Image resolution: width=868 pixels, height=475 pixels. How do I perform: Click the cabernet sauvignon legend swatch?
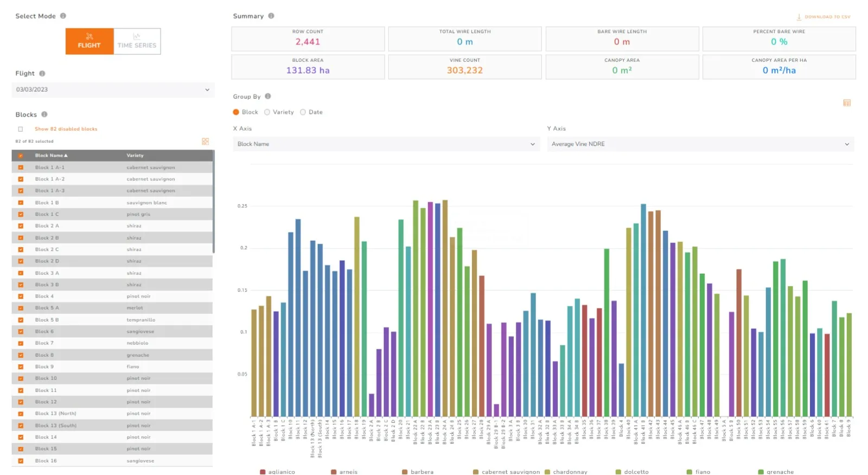pyautogui.click(x=476, y=472)
